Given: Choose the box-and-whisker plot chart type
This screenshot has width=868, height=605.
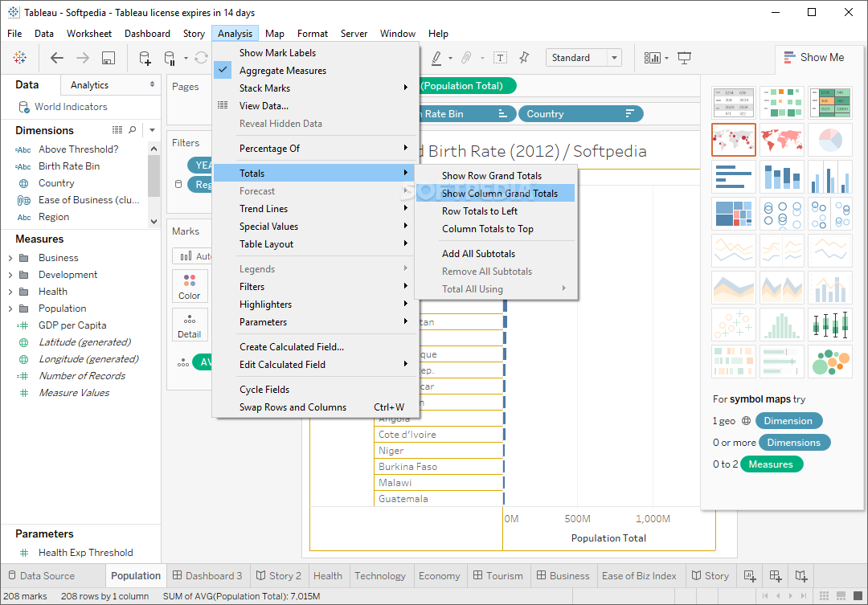Looking at the screenshot, I should point(829,325).
